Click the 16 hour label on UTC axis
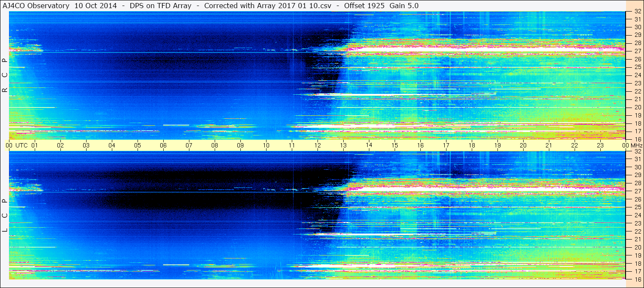The width and height of the screenshot is (644, 288). click(420, 145)
